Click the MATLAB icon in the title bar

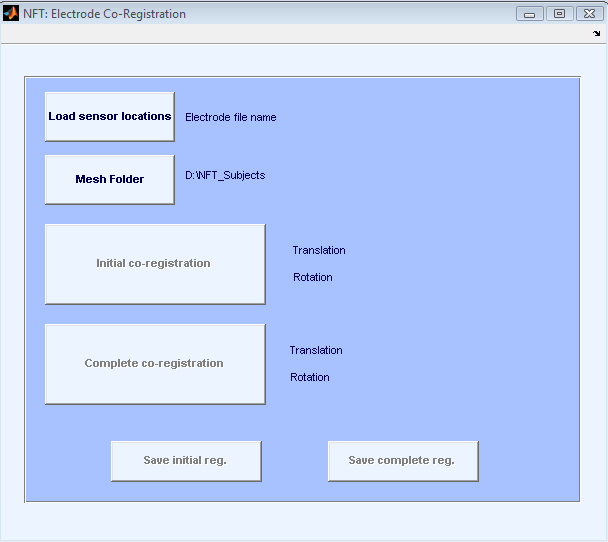click(x=12, y=14)
